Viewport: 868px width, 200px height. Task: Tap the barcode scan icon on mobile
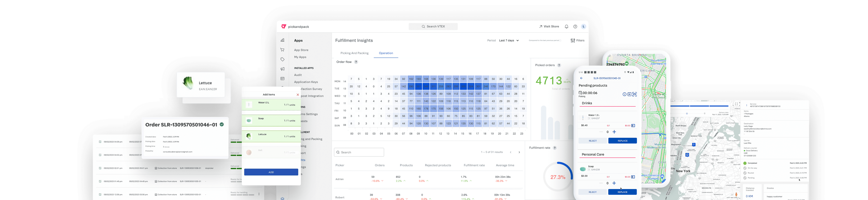(x=634, y=94)
